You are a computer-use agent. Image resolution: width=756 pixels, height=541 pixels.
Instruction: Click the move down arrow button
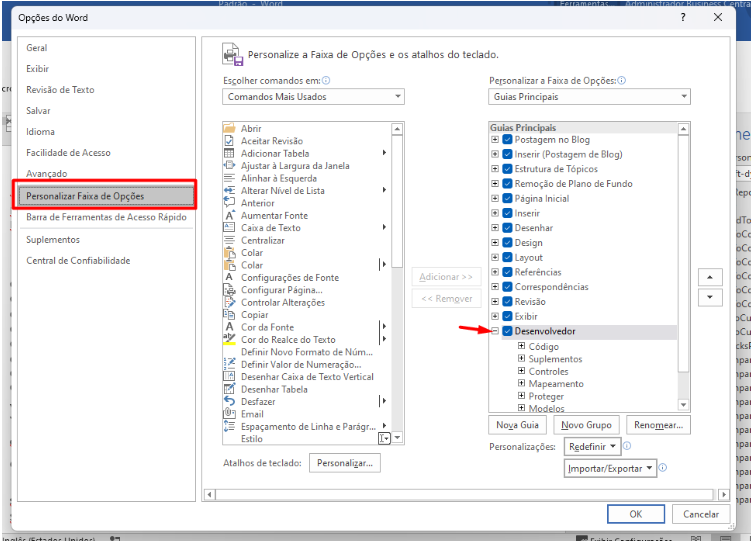pyautogui.click(x=710, y=297)
